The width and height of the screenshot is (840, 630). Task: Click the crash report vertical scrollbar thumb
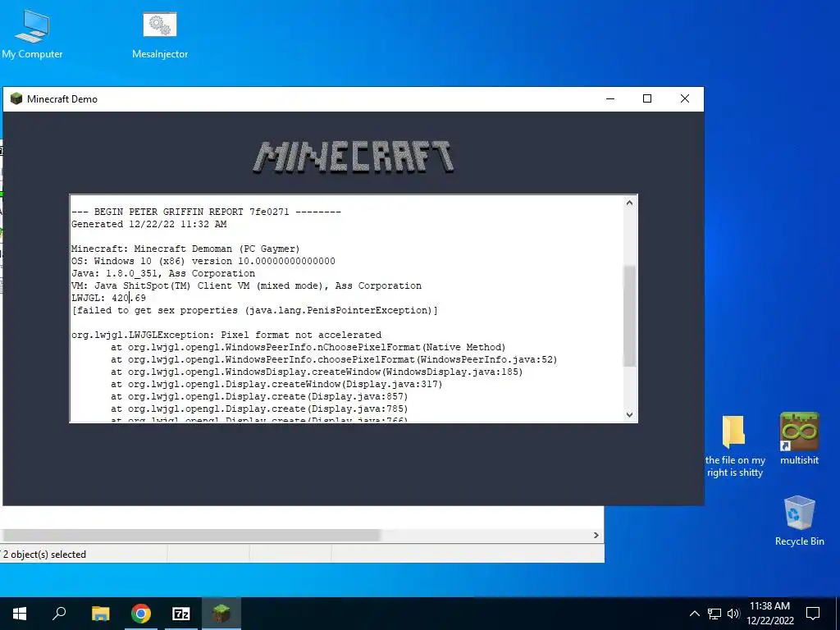629,316
